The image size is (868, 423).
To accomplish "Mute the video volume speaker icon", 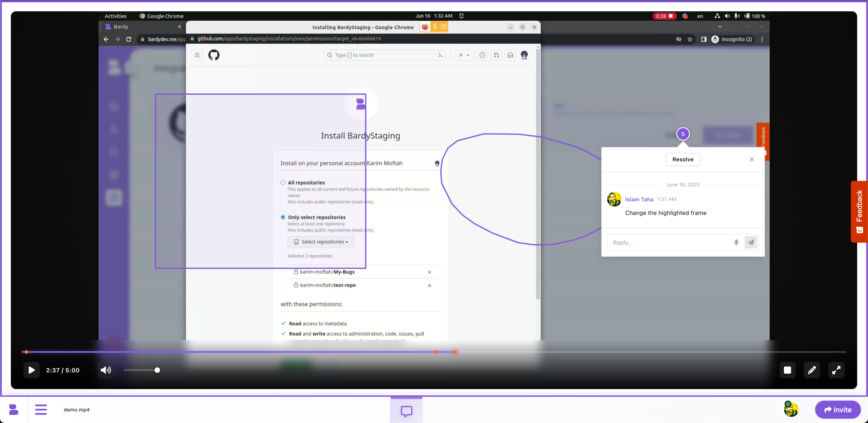I will tap(106, 370).
